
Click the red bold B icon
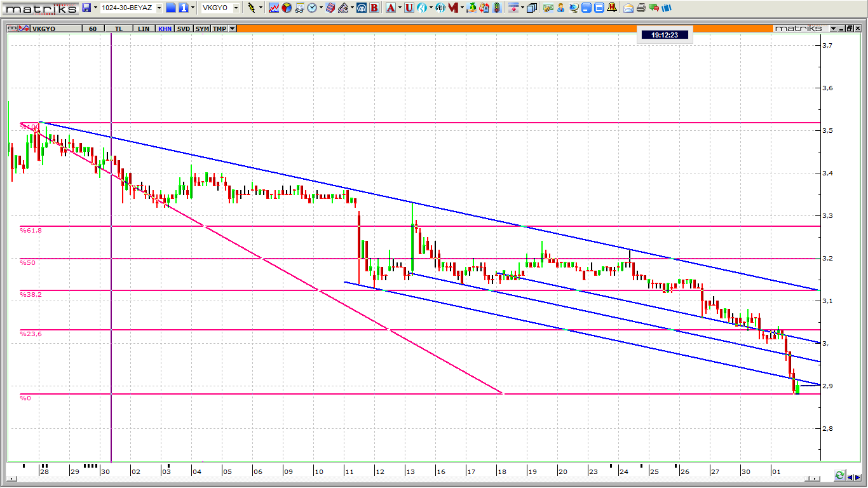(x=374, y=8)
